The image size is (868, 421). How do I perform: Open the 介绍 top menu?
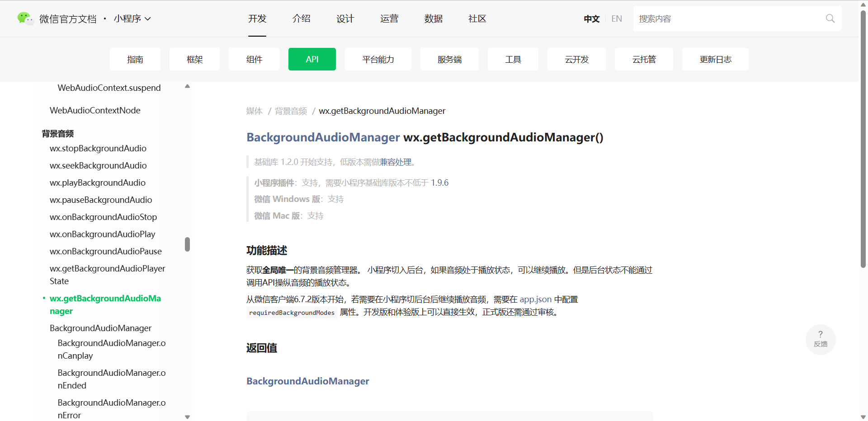click(x=301, y=19)
